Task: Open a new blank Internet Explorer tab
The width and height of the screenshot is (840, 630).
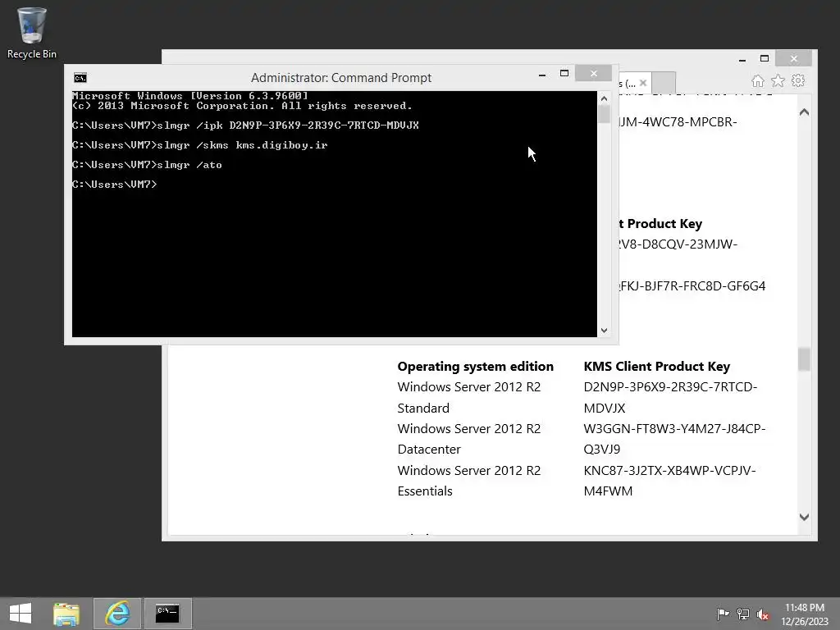Action: click(664, 83)
